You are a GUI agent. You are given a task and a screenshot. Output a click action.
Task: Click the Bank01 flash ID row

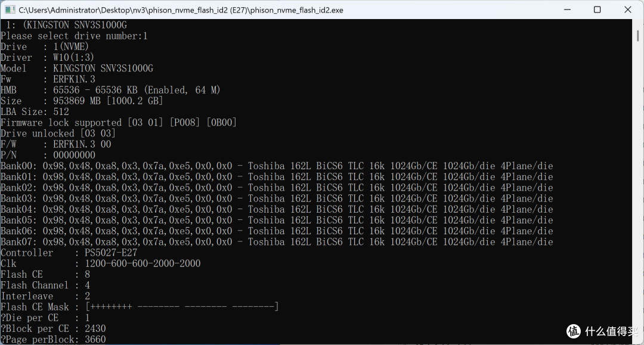pyautogui.click(x=277, y=177)
